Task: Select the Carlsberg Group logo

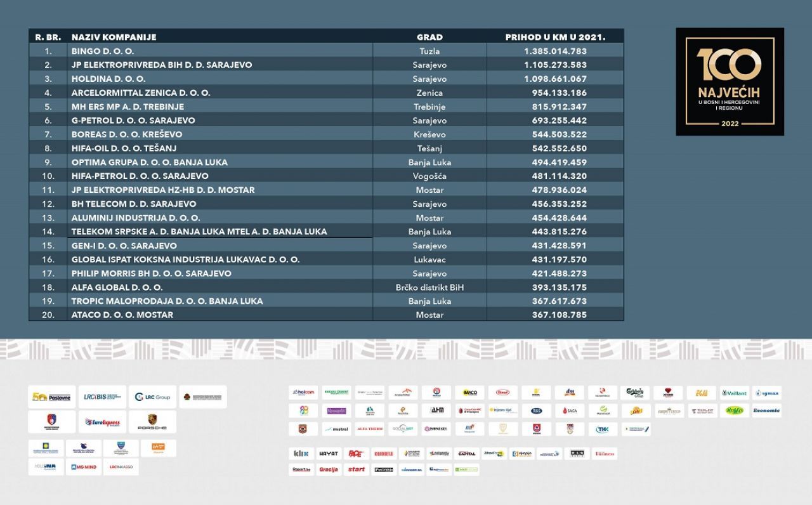Action: click(635, 393)
